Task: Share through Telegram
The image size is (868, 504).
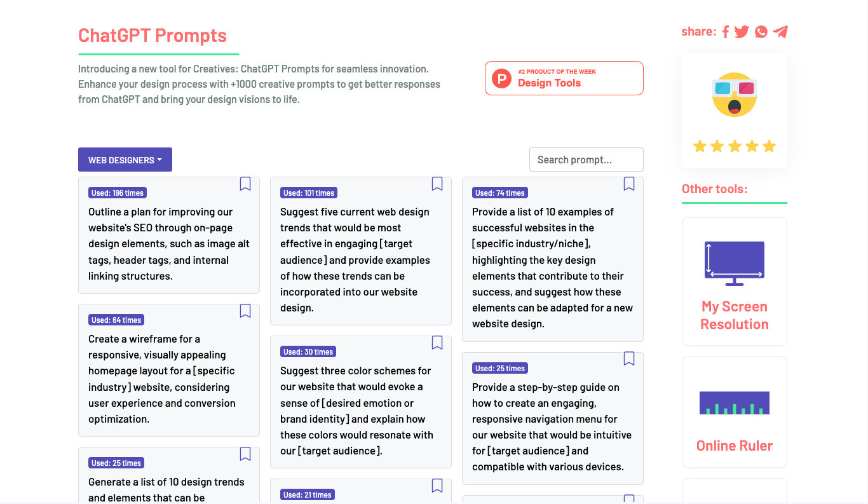Action: click(x=780, y=31)
